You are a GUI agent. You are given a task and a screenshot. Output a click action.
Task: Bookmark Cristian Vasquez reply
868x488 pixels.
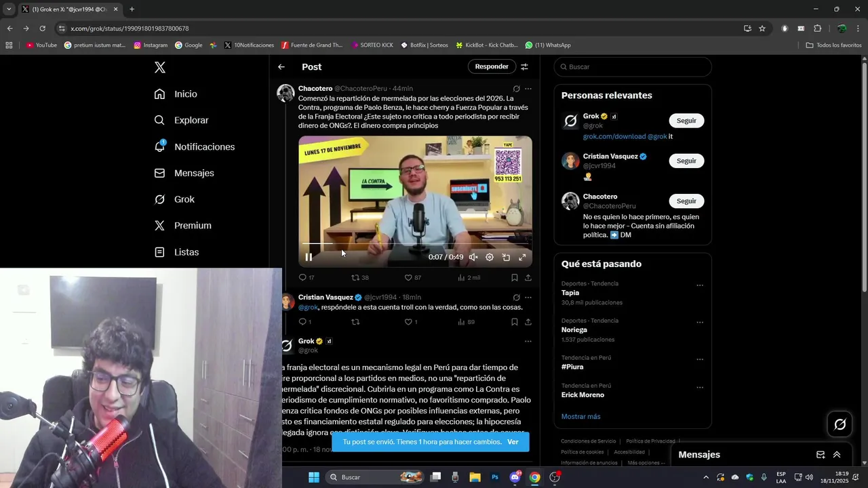pyautogui.click(x=515, y=322)
